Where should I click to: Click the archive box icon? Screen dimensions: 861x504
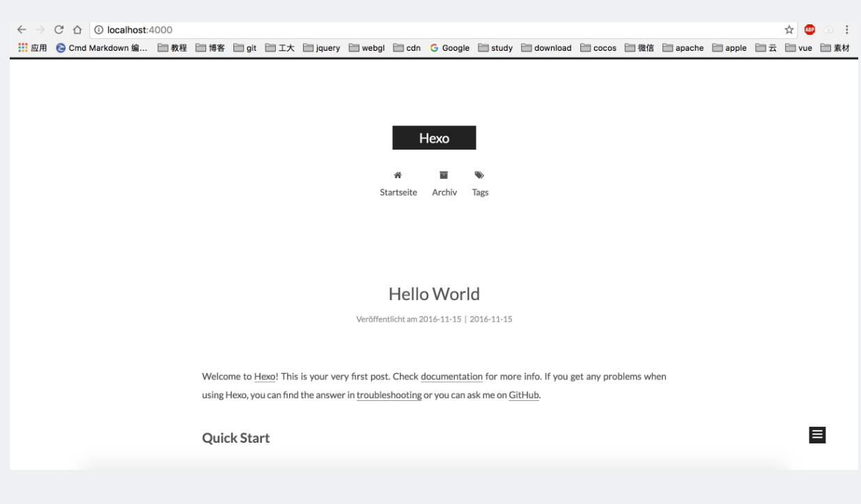(444, 175)
